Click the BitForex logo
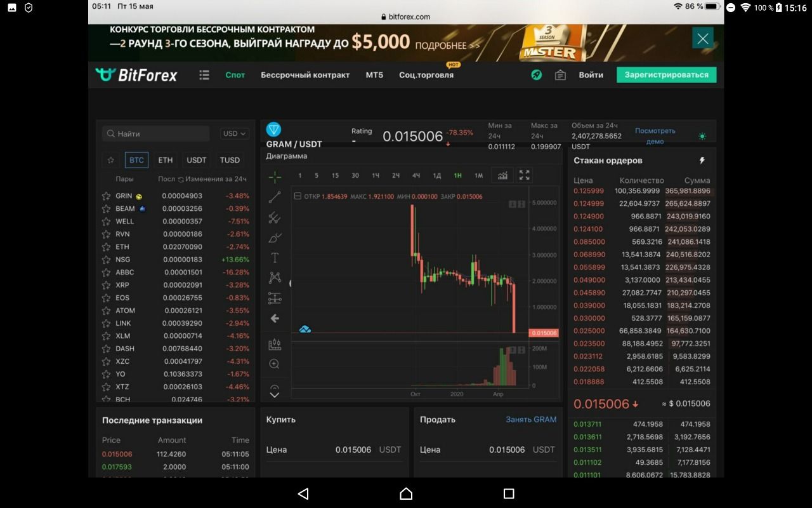The height and width of the screenshot is (508, 812). click(136, 75)
